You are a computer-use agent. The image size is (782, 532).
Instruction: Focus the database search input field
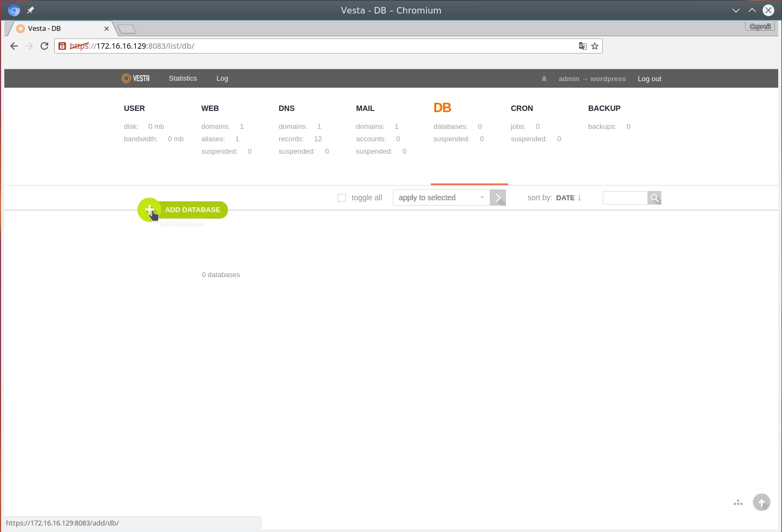[625, 198]
